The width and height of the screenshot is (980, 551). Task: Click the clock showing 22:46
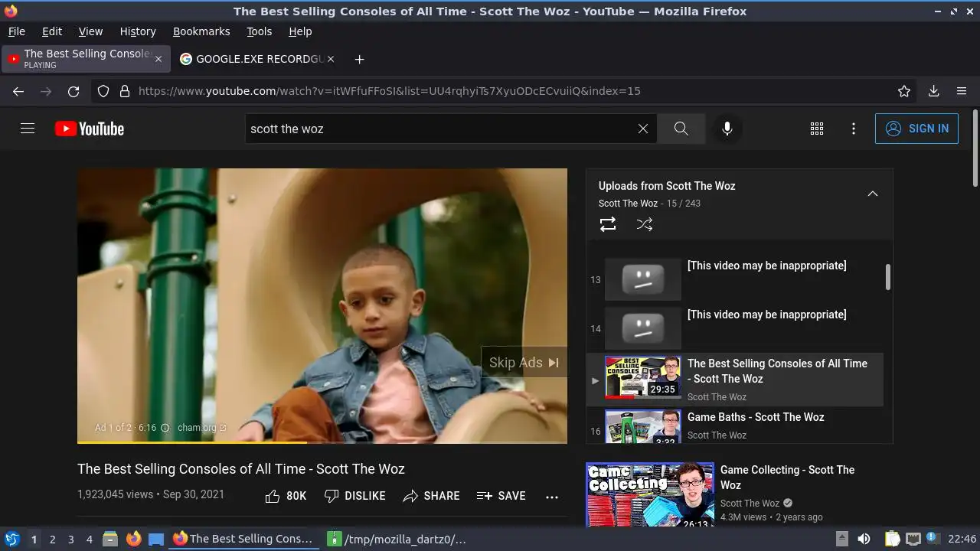pos(962,539)
